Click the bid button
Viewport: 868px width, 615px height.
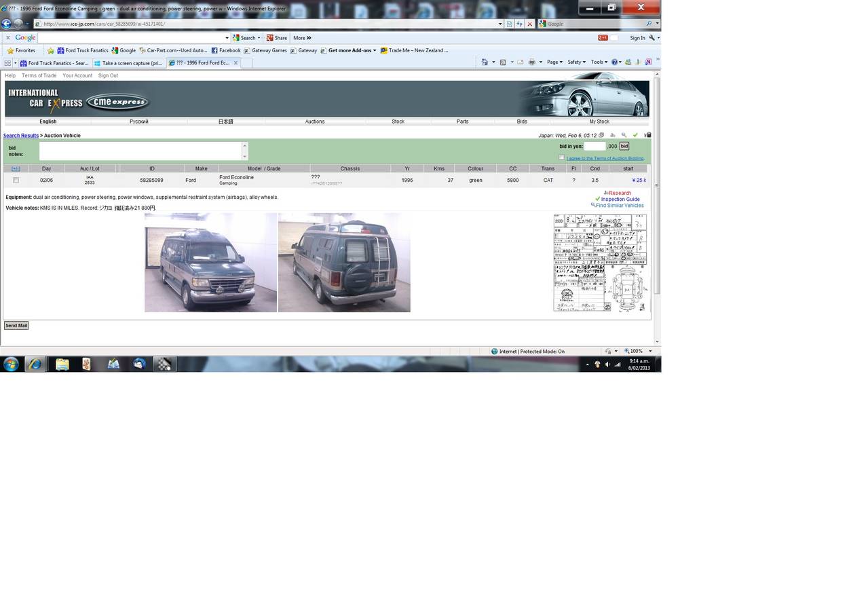[x=624, y=146]
